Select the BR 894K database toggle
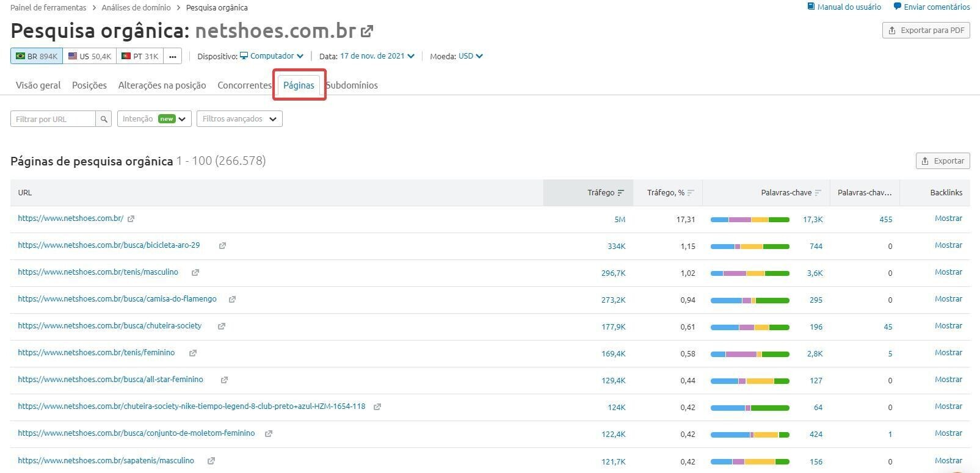Viewport: 980px width, 473px height. click(x=37, y=56)
